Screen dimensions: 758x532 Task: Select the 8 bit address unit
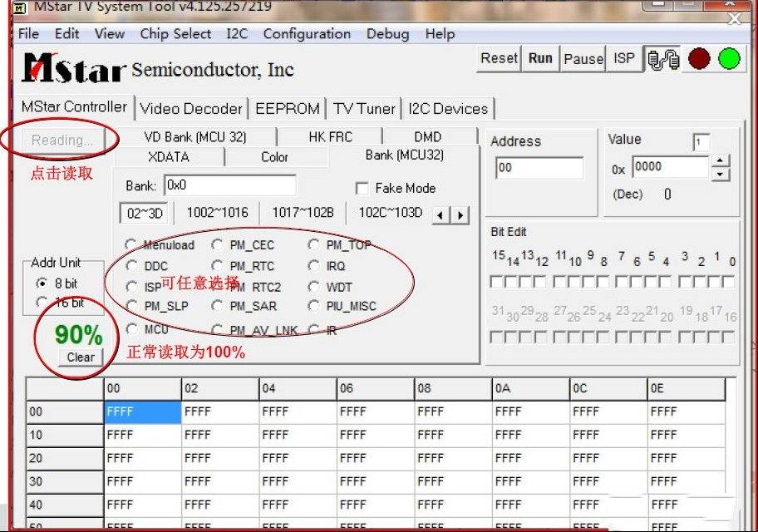(42, 284)
